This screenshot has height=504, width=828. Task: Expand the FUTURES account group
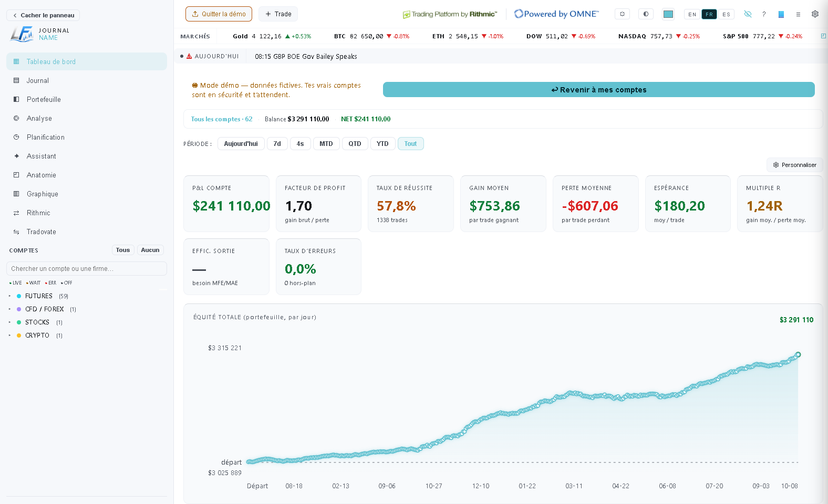point(87,296)
